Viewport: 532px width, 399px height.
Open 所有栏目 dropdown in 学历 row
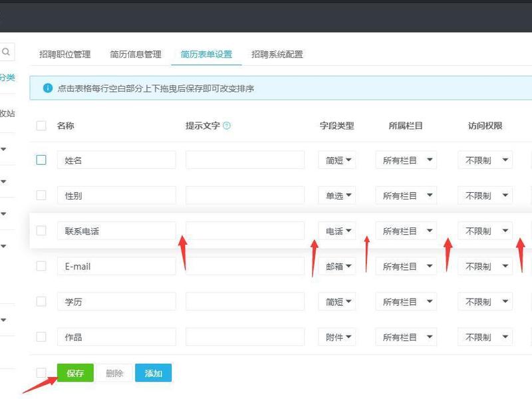tap(406, 302)
